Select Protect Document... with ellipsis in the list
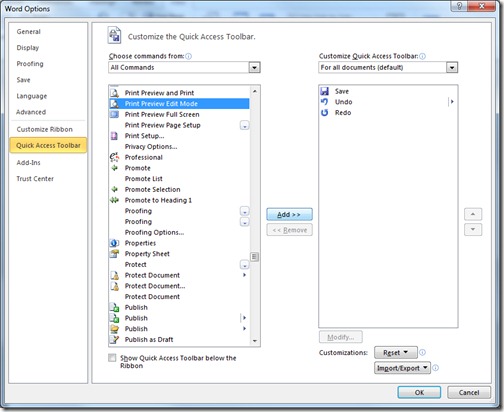 tap(179, 286)
